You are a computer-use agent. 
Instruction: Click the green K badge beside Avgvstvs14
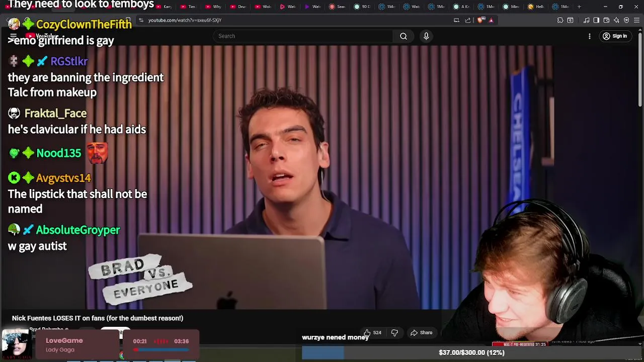coord(14,177)
